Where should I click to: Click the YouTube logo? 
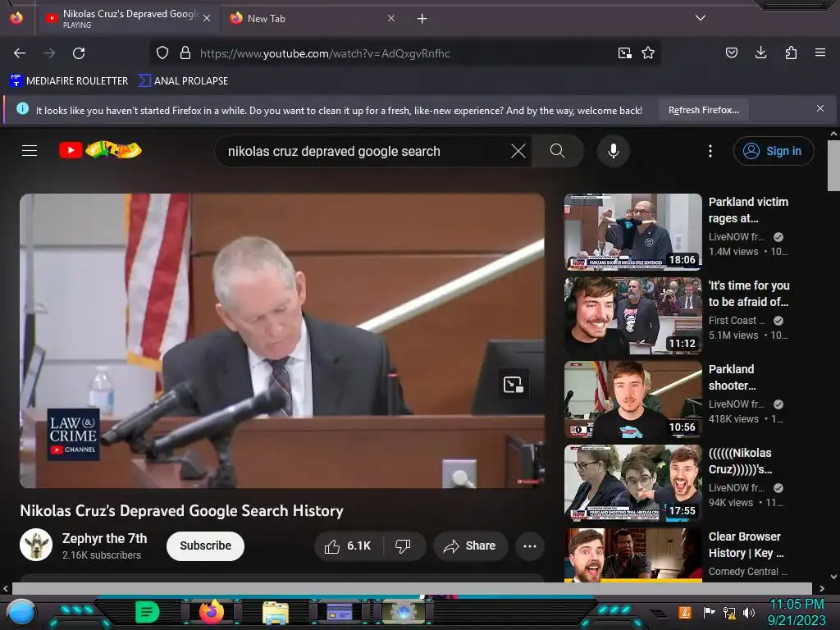click(100, 150)
